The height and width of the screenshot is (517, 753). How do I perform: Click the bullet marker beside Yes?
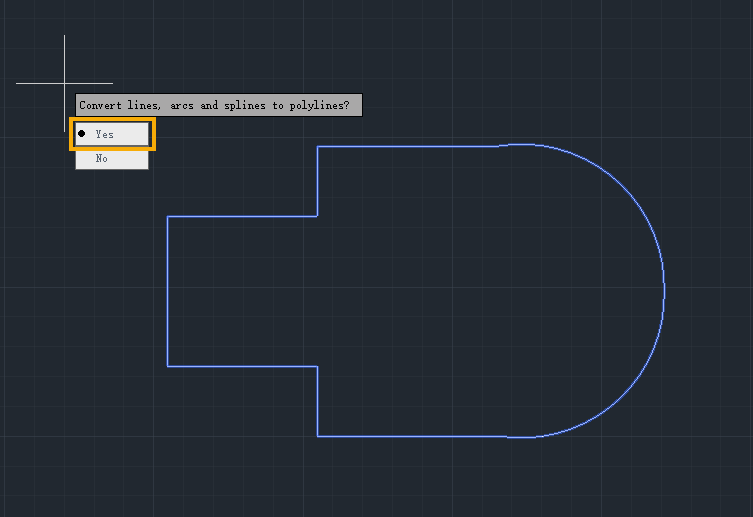(82, 133)
